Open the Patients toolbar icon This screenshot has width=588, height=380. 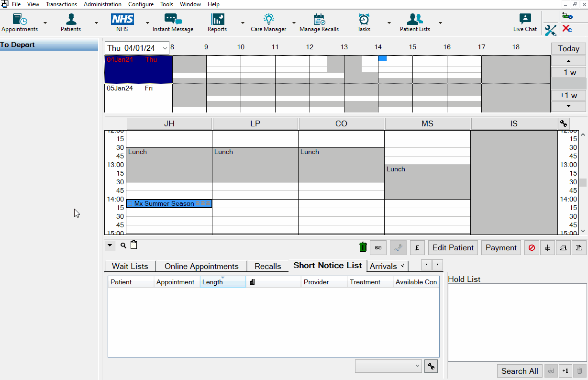tap(71, 22)
